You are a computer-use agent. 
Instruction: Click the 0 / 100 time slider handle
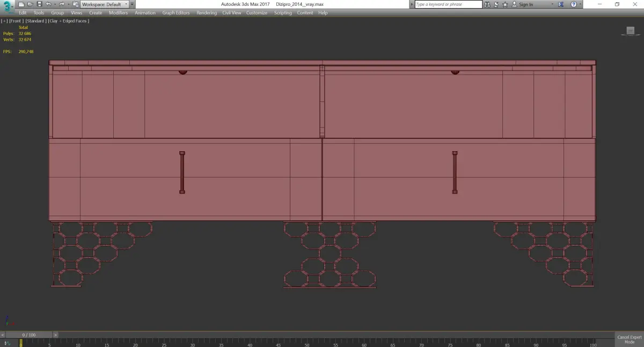pos(29,335)
